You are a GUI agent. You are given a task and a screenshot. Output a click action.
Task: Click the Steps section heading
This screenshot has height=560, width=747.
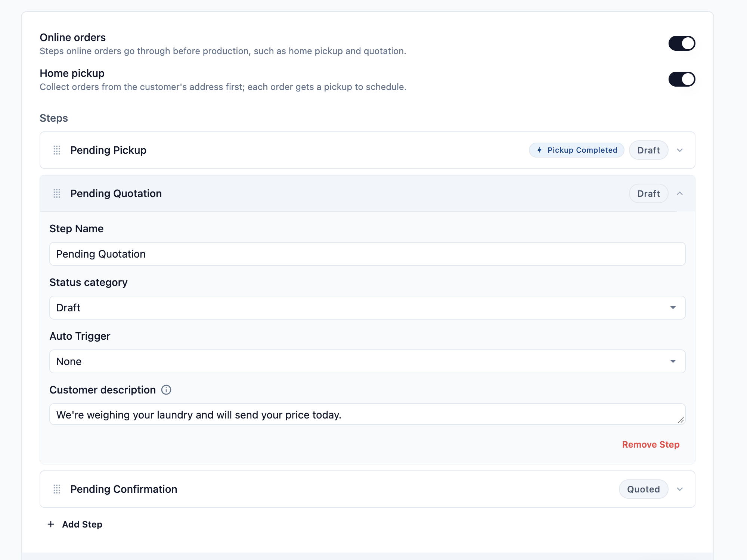point(54,118)
